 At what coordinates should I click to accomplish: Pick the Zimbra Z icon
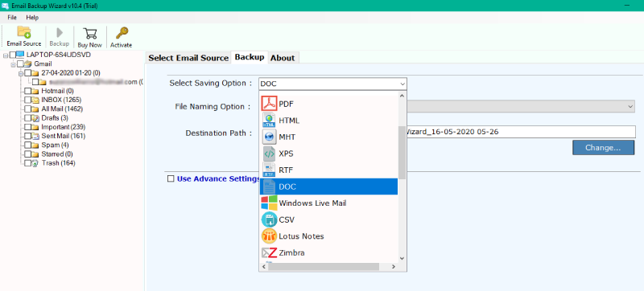[x=270, y=252]
